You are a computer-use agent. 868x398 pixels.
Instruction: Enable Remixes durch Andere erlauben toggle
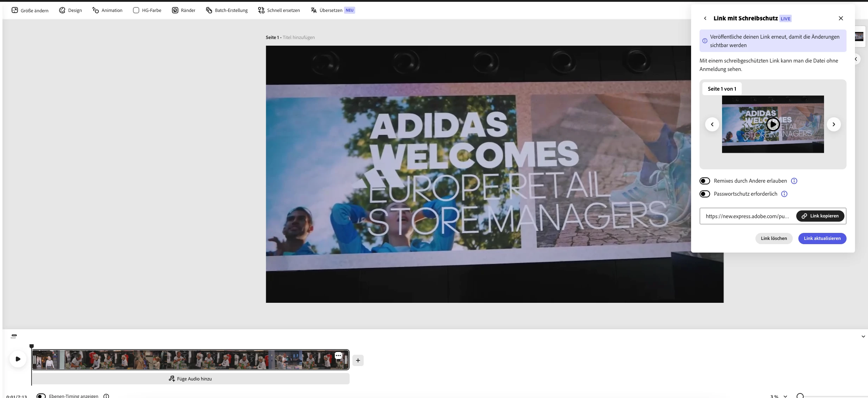705,181
